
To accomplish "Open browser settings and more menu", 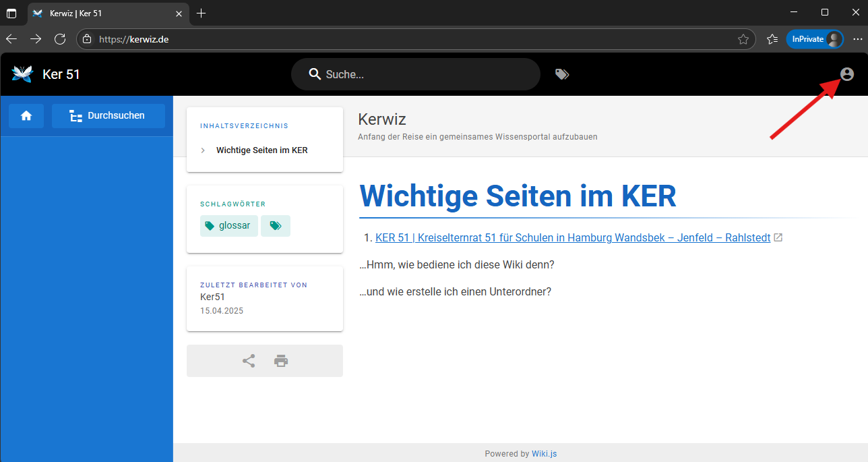I will [857, 39].
